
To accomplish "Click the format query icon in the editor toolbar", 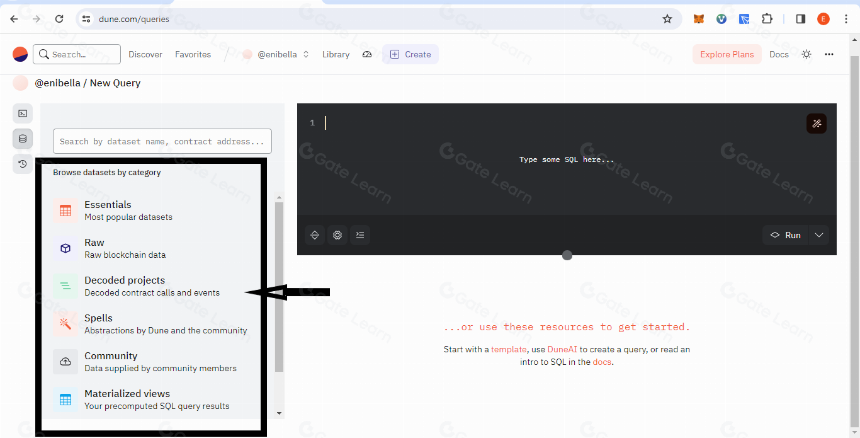I will (360, 235).
